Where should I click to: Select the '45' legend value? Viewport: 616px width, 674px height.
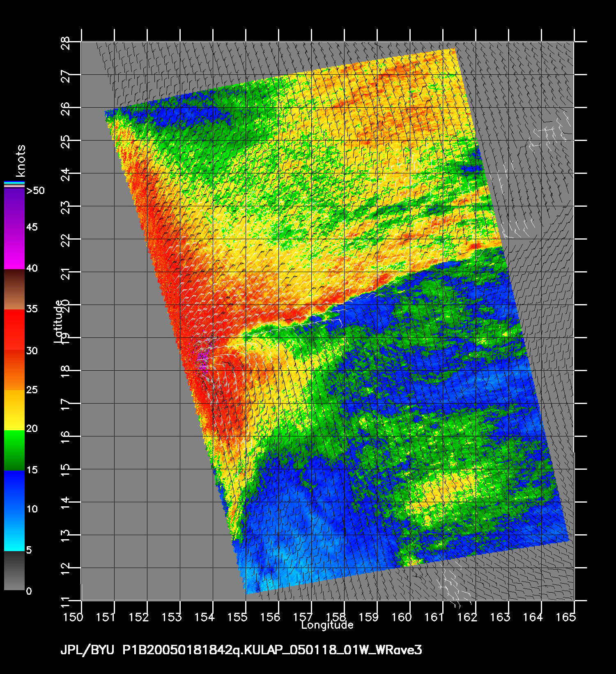point(32,227)
